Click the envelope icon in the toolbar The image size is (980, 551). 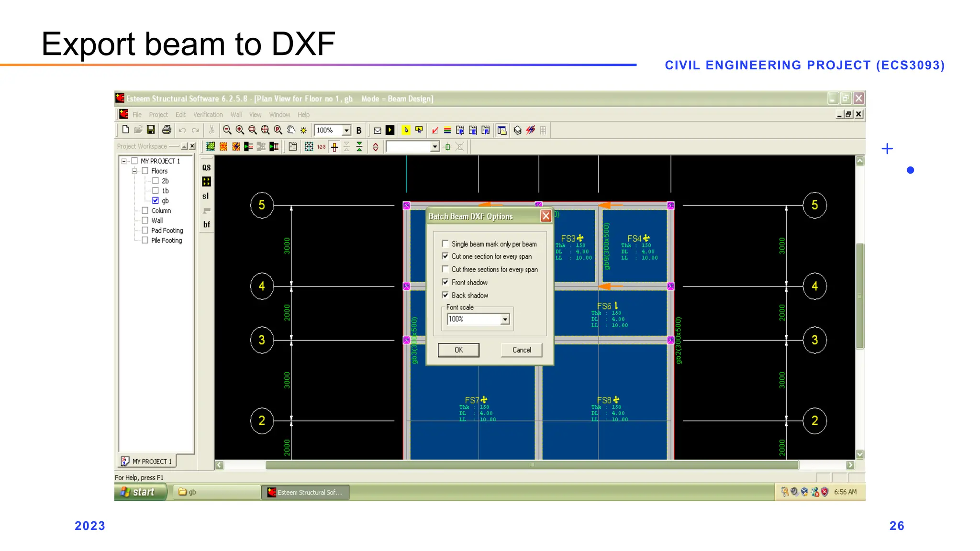[x=378, y=130]
